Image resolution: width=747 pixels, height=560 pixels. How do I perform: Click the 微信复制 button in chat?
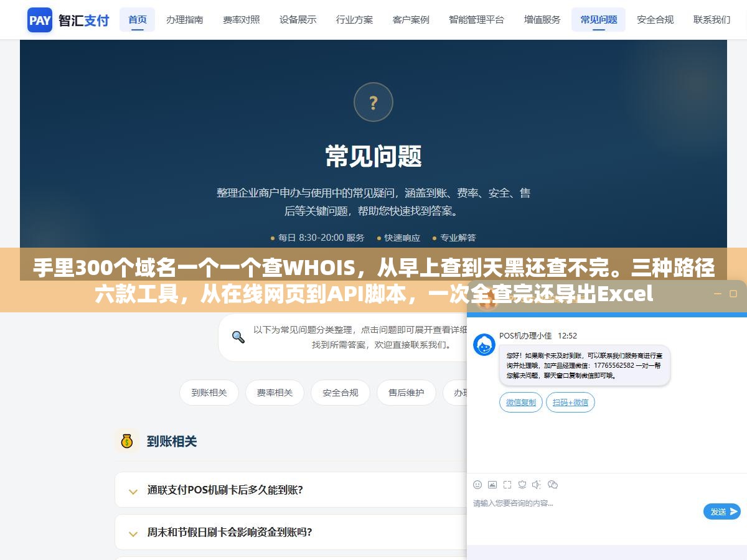click(x=521, y=403)
